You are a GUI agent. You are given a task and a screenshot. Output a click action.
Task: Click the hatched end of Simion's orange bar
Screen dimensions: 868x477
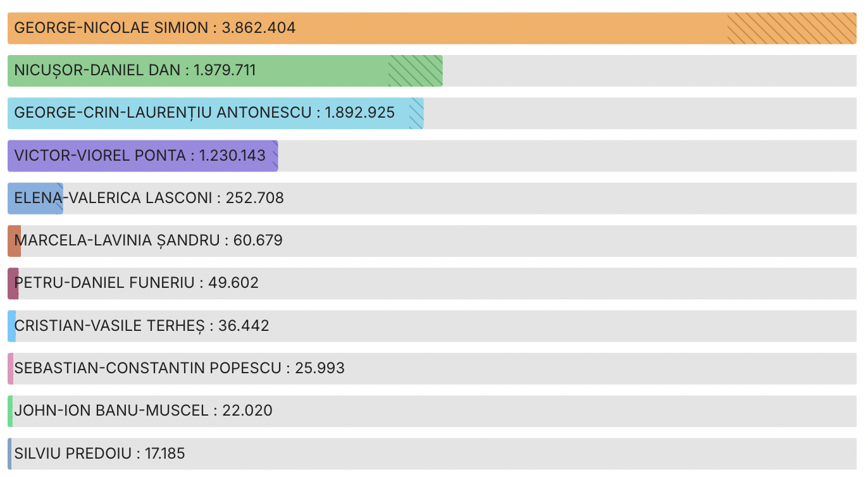tap(791, 28)
